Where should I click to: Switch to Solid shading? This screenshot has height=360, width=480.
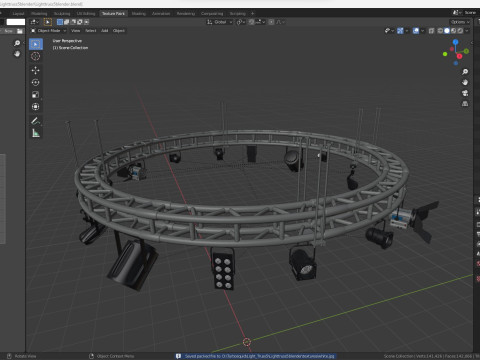(x=447, y=31)
